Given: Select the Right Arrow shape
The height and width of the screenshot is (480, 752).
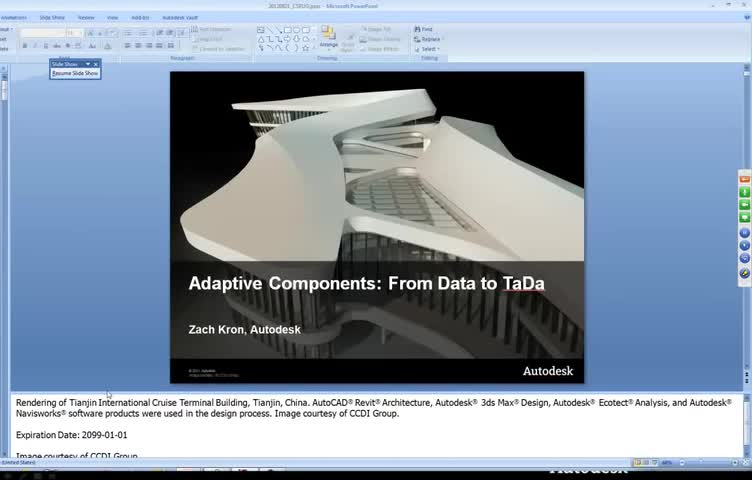Looking at the screenshot, I should 288,39.
